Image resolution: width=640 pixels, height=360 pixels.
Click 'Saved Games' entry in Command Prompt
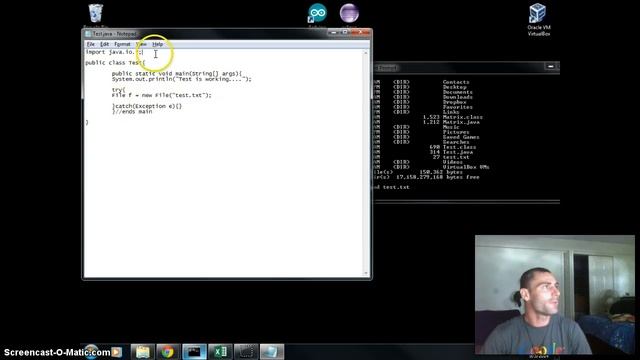pos(461,137)
